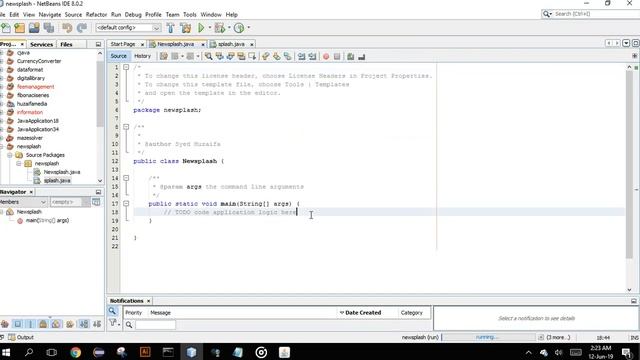The width and height of the screenshot is (640, 360).
Task: Click the Clean and Build Project icon
Action: click(186, 28)
